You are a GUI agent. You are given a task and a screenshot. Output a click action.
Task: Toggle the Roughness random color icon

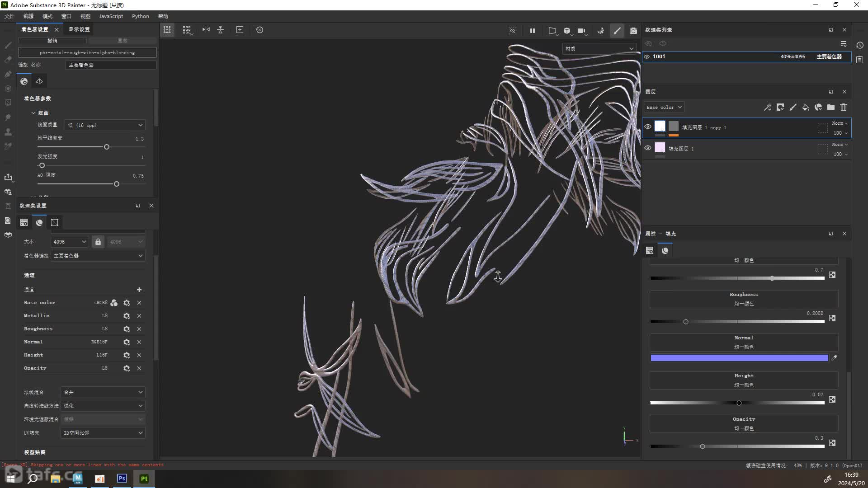pyautogui.click(x=832, y=318)
